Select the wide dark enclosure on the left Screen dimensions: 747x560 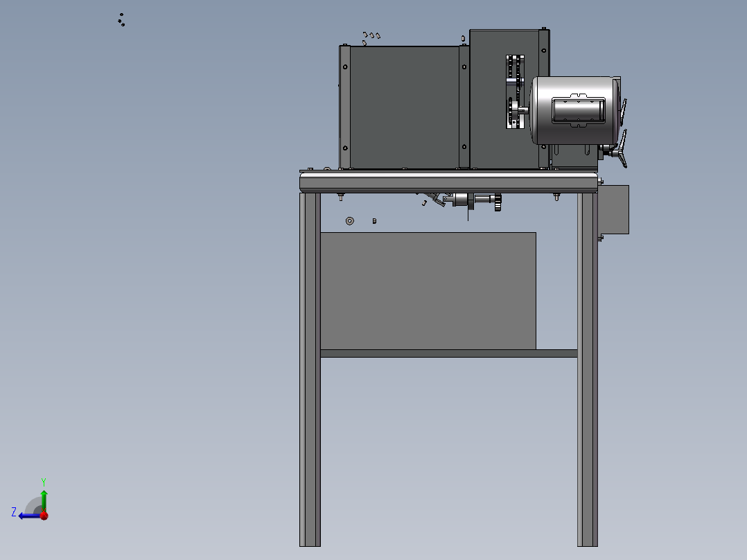click(405, 107)
